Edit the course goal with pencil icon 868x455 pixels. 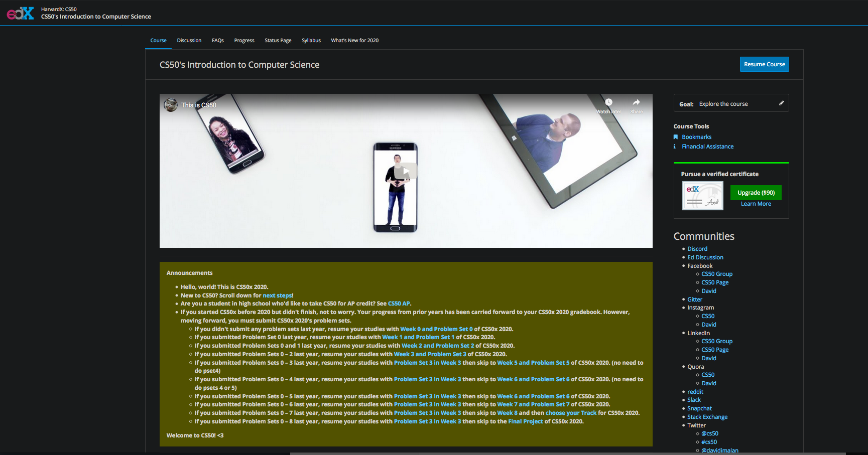coord(781,103)
